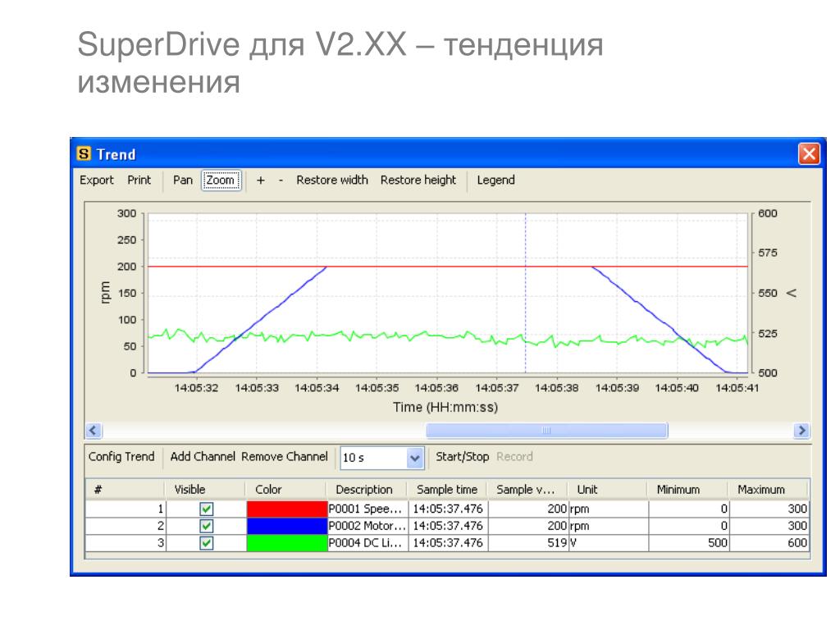Click Print in the Trend toolbar

[x=139, y=180]
